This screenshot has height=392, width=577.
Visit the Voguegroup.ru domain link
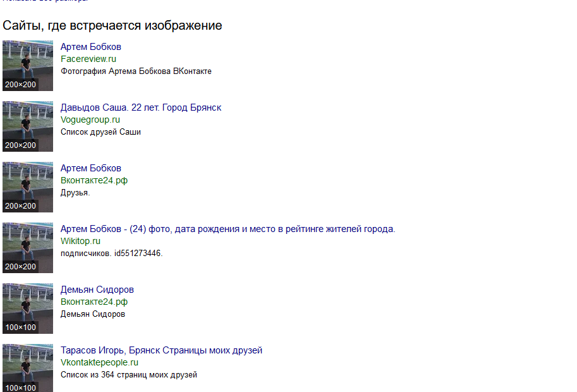tap(90, 119)
